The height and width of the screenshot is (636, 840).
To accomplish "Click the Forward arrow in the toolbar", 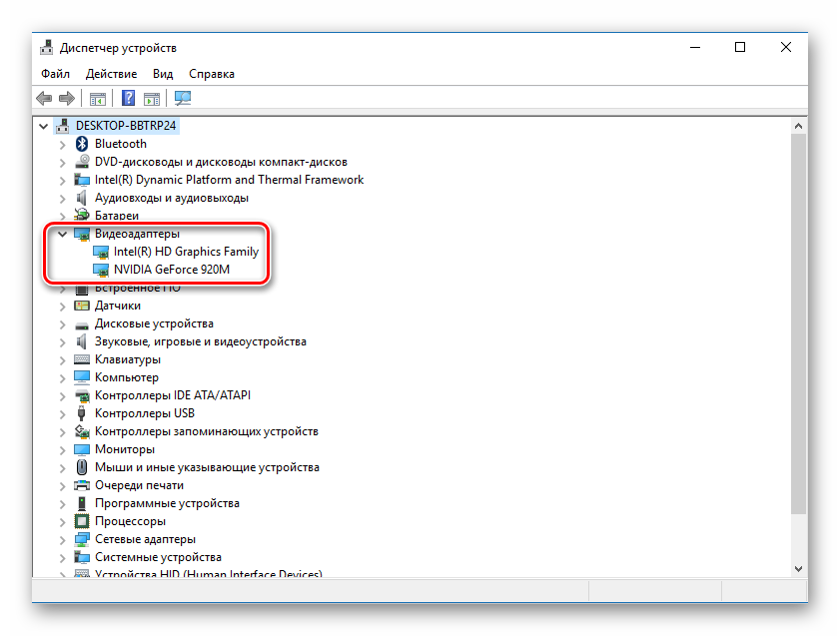I will point(66,98).
